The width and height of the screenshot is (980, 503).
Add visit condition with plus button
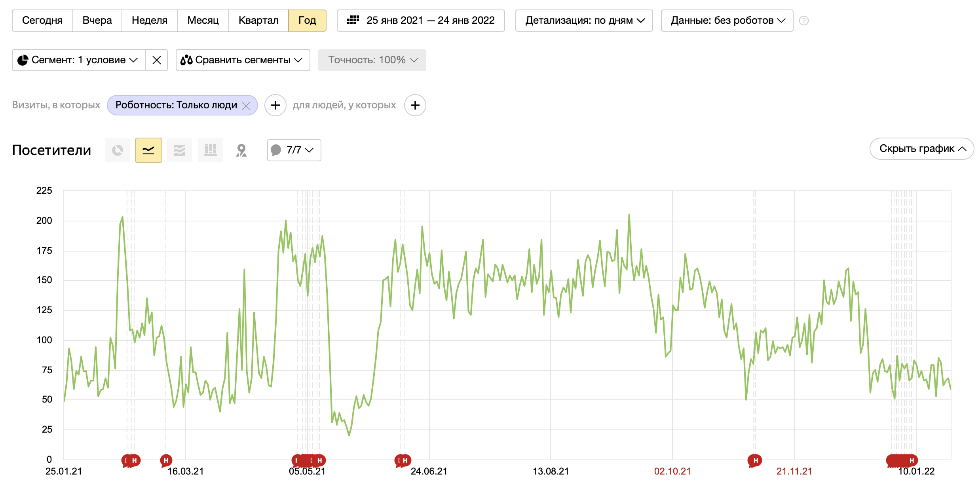[275, 105]
